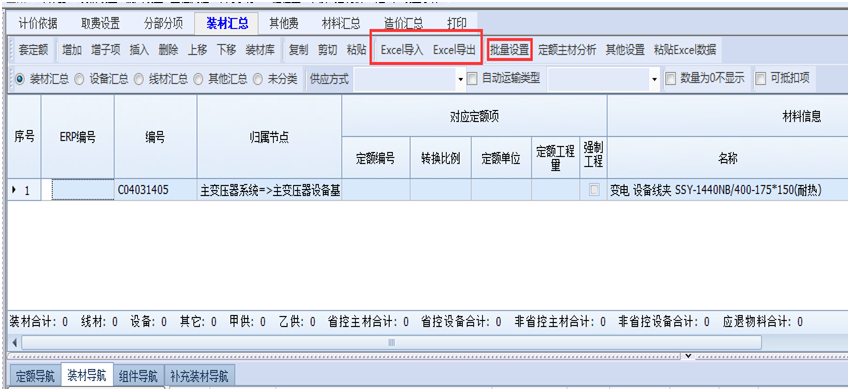Click 粘贴Excel数据 button
The height and width of the screenshot is (391, 850).
(685, 50)
